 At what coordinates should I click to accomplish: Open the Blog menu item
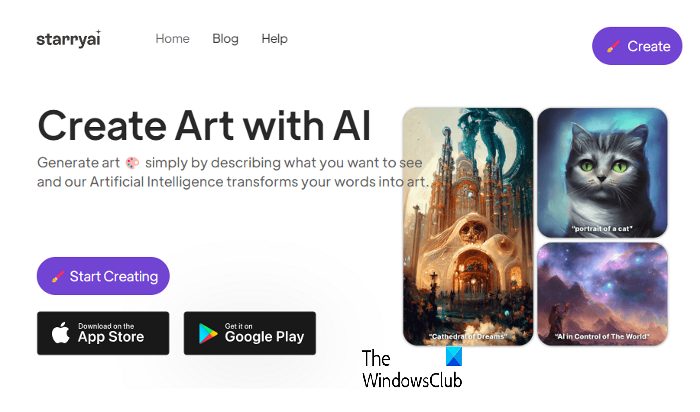click(x=225, y=39)
